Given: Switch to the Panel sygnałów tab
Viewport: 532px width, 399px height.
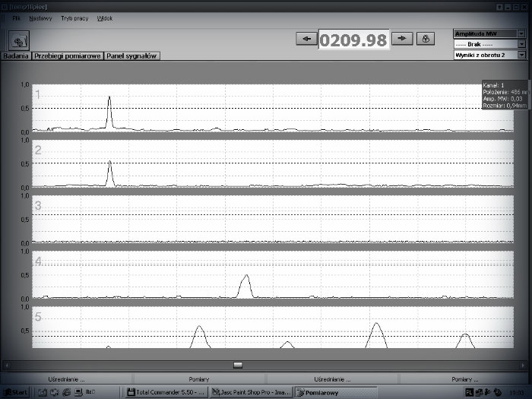Looking at the screenshot, I should (x=132, y=56).
